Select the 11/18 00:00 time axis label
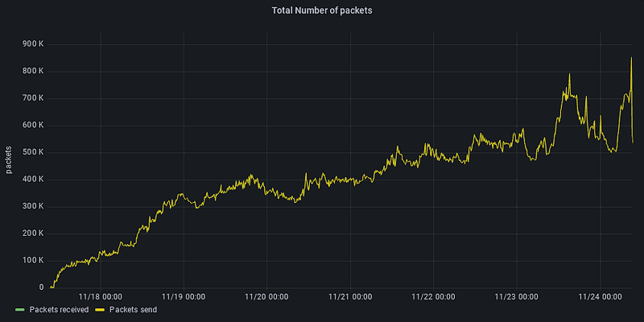The height and width of the screenshot is (322, 644). (101, 297)
